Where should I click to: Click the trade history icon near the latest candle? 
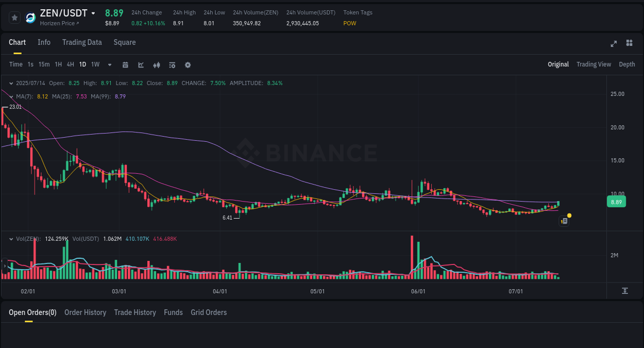[x=563, y=220]
